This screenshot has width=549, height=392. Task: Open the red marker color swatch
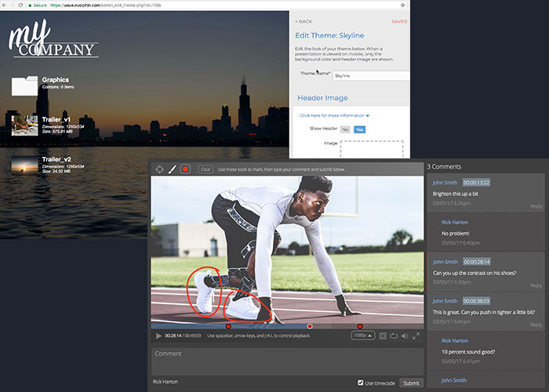[185, 169]
